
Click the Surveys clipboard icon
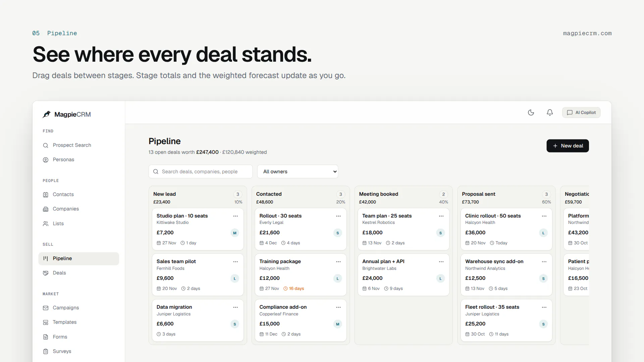(x=46, y=351)
